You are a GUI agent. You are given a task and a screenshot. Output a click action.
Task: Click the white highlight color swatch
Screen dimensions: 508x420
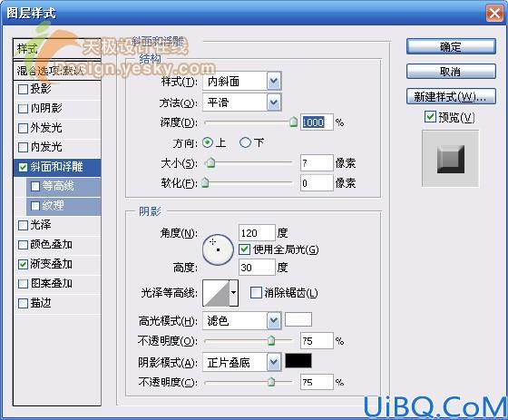298,319
